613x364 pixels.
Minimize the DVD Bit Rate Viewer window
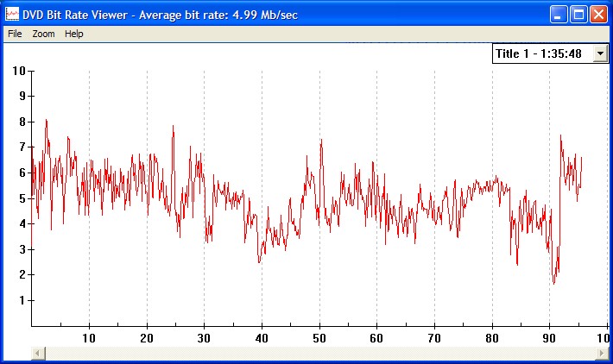pos(558,15)
